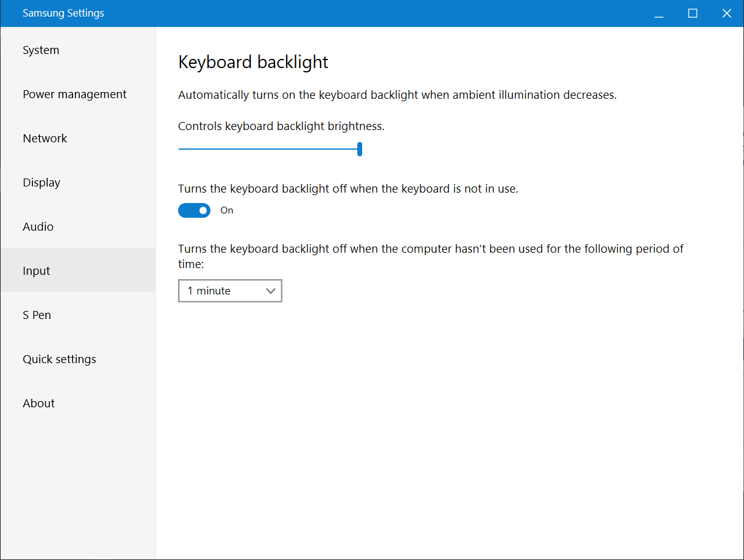744x560 pixels.
Task: Click the text 'Controls keyboard backlight brightness.'
Action: pos(281,126)
